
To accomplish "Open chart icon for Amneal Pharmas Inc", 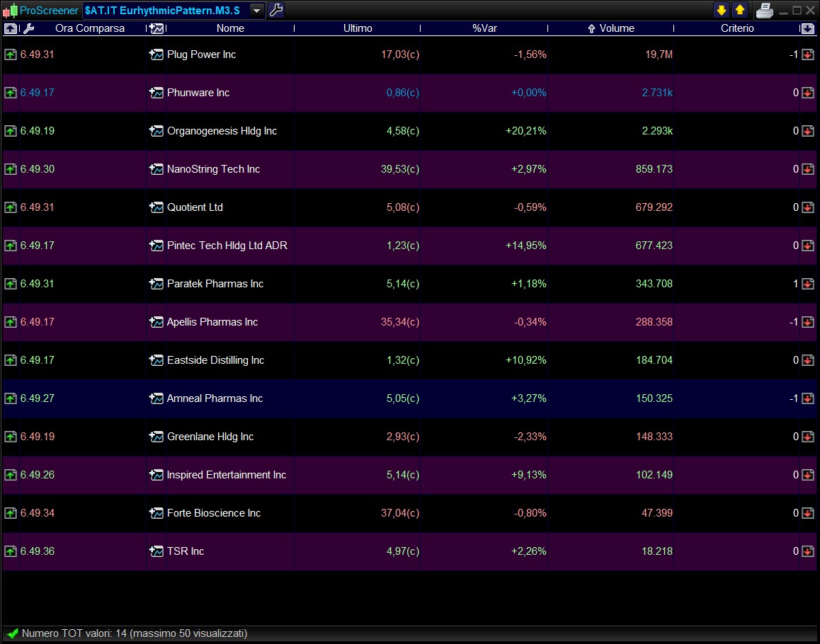I will click(x=156, y=398).
